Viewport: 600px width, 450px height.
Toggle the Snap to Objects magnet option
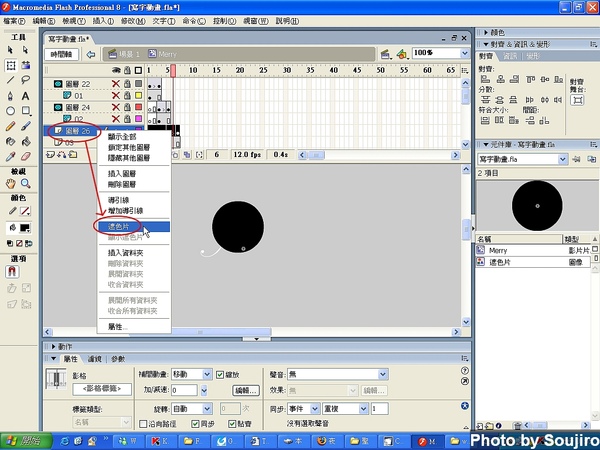[12, 272]
